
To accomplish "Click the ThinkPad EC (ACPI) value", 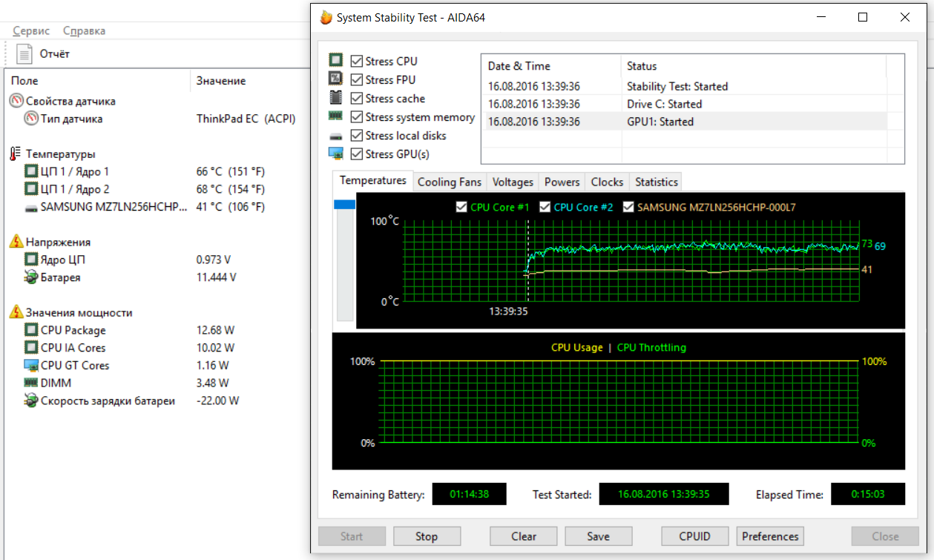I will (x=246, y=119).
